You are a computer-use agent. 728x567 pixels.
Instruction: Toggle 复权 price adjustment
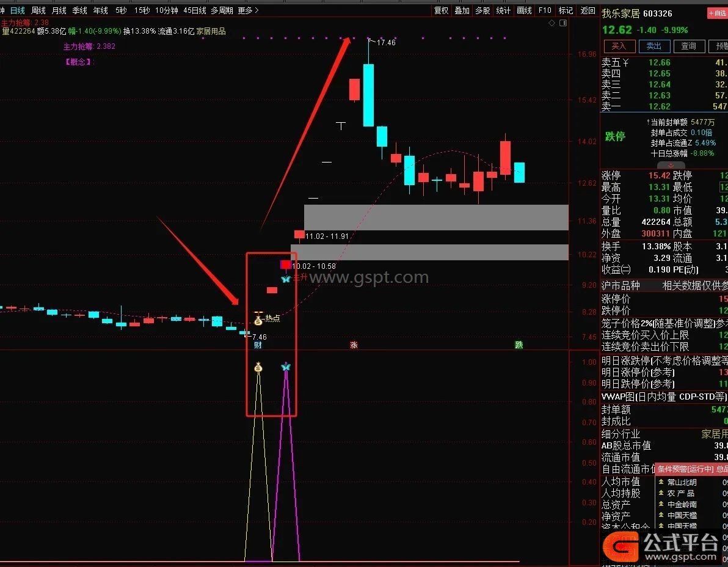(442, 10)
